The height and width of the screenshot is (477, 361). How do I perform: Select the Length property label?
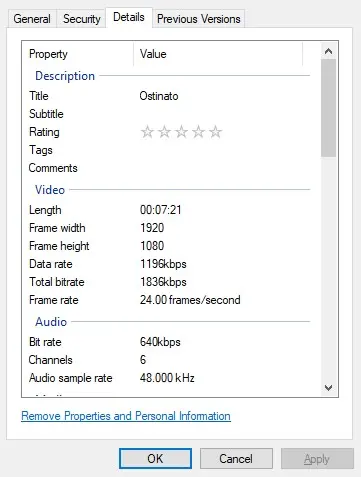click(45, 210)
